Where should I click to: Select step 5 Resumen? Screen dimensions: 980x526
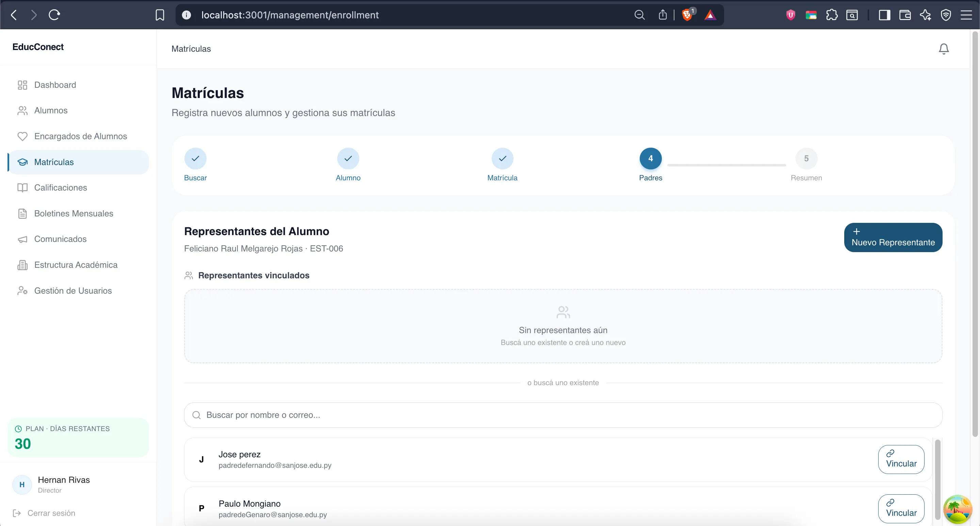point(806,159)
